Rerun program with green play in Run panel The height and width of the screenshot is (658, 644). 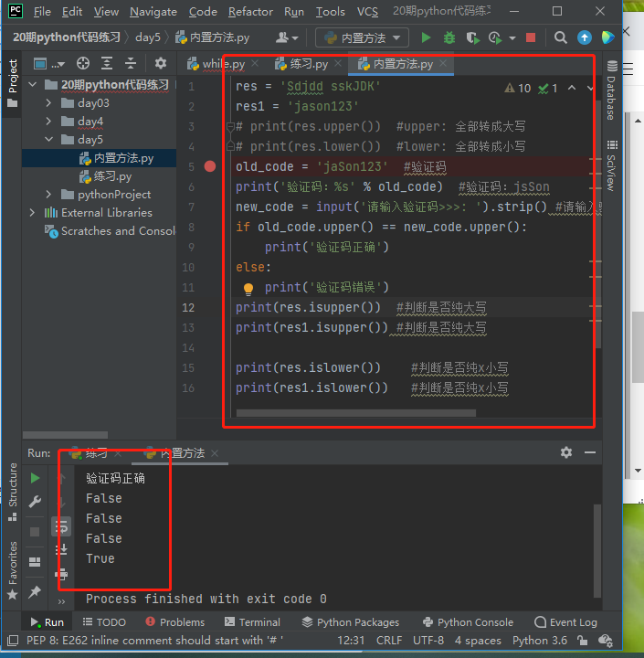(x=36, y=478)
